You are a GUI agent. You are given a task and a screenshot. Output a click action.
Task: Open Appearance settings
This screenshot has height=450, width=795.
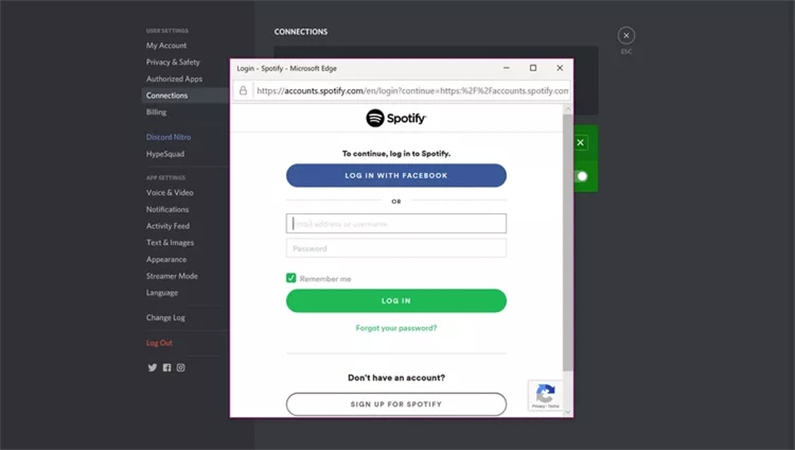166,259
